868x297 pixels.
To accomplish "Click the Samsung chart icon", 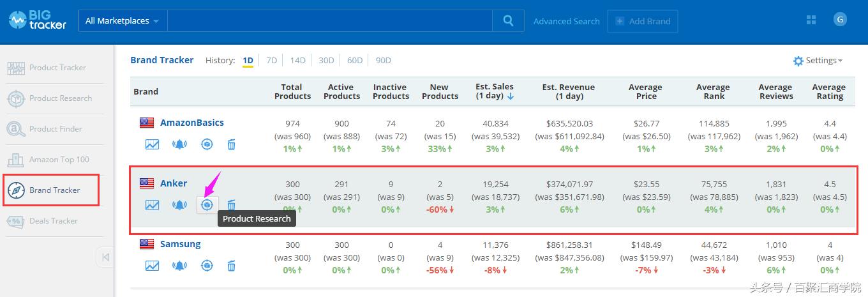I will point(152,266).
